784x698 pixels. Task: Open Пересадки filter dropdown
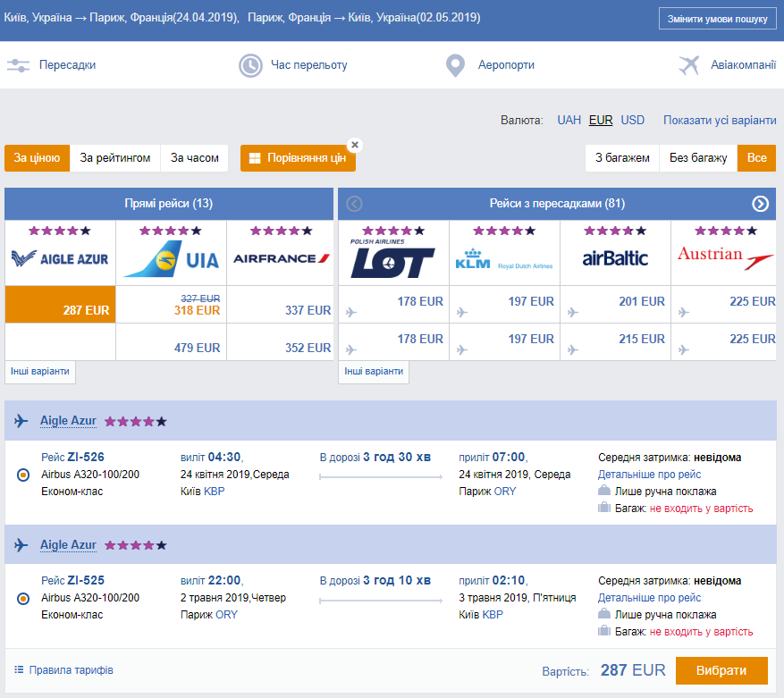[68, 65]
